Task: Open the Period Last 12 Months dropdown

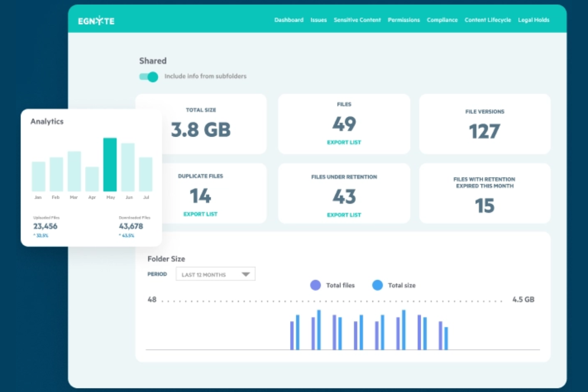Action: coord(215,274)
